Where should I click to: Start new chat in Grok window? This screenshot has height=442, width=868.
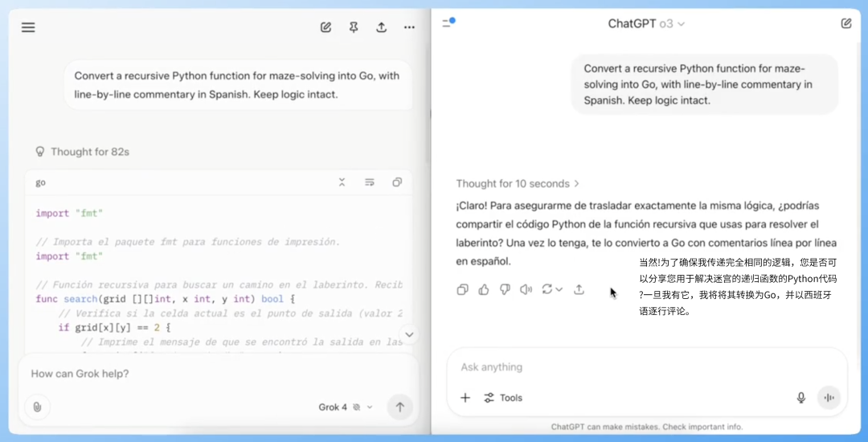click(326, 27)
